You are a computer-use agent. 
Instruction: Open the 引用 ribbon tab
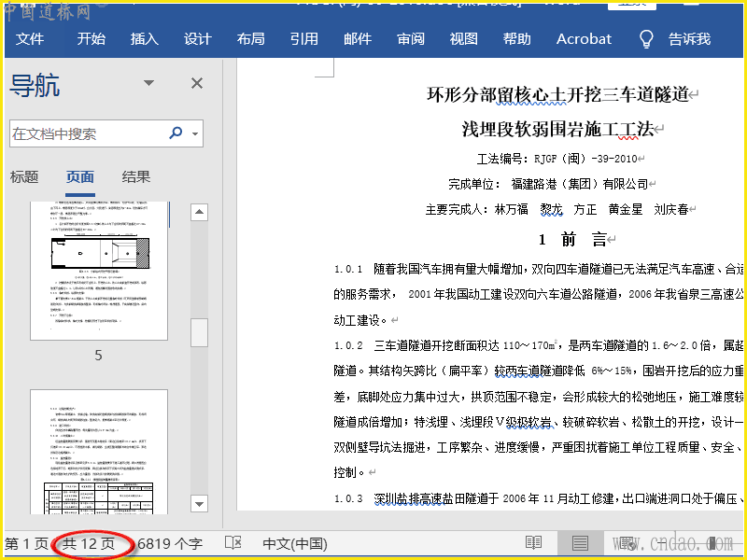304,39
